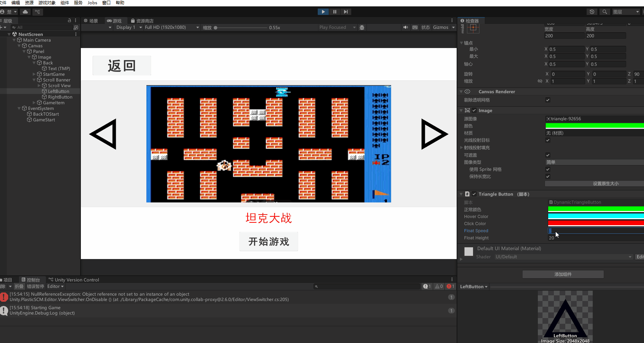The width and height of the screenshot is (644, 343).
Task: Toggle the 剔除透明网格 checkbox
Action: pyautogui.click(x=548, y=100)
